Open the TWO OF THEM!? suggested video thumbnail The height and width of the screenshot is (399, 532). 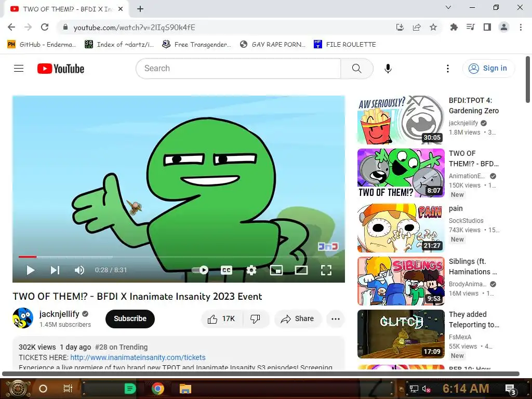click(401, 173)
